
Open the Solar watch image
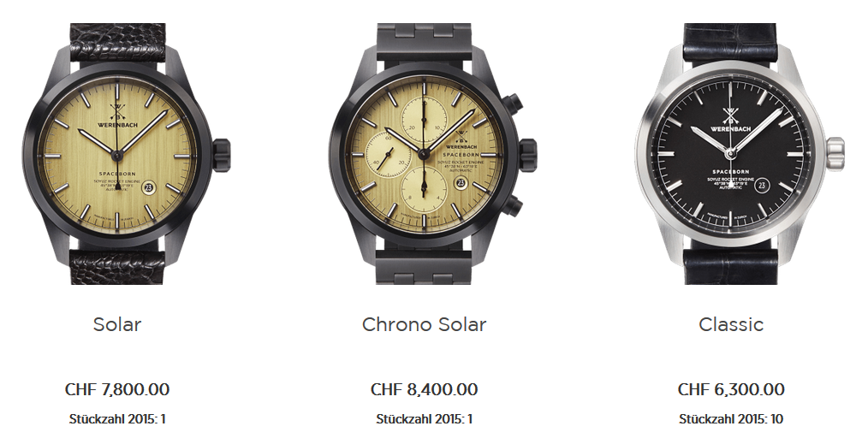click(x=126, y=154)
